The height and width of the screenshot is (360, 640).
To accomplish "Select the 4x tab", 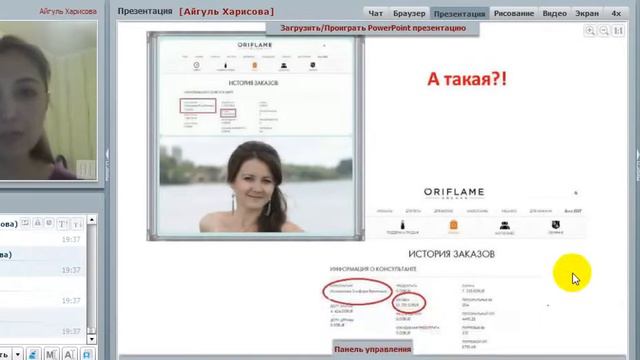I will [x=616, y=13].
